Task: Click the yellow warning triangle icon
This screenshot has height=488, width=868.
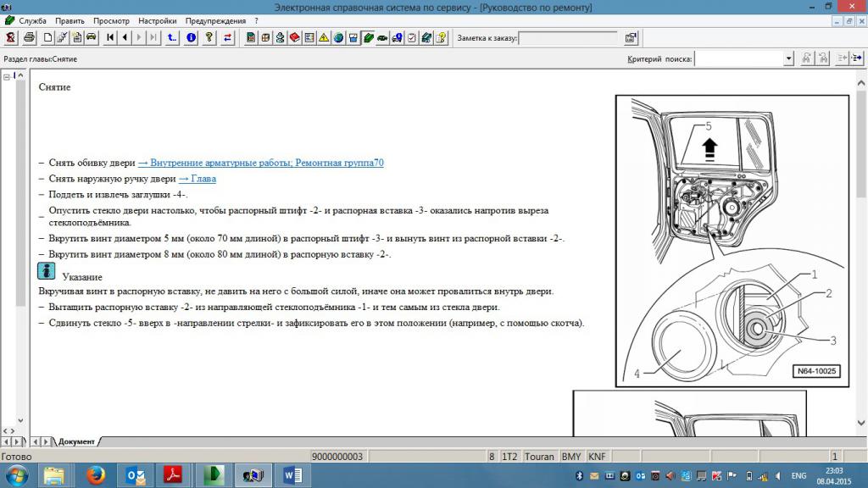Action: coord(324,37)
